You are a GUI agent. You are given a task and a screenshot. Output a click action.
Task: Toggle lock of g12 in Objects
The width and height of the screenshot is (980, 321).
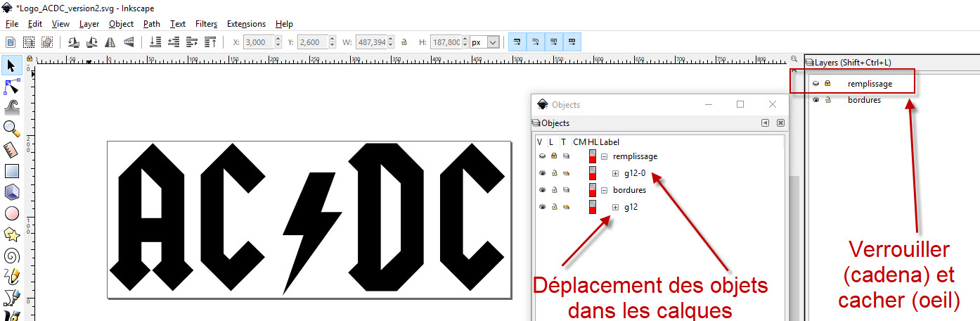[554, 207]
